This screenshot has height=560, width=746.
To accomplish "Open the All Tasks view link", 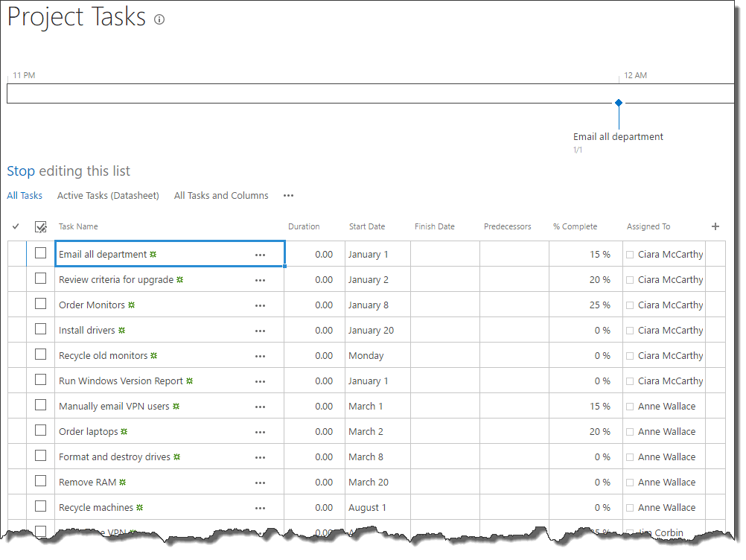I will click(25, 196).
